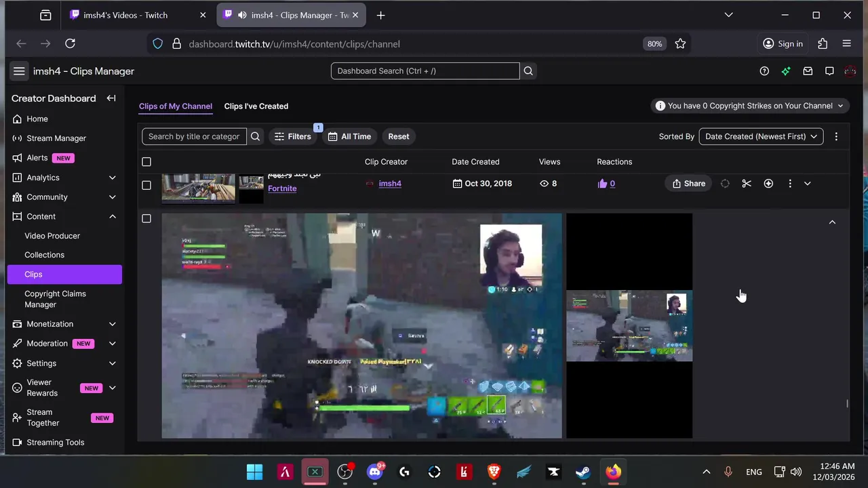The width and height of the screenshot is (868, 488).
Task: Reload the page in Firefox toolbar
Action: 70,43
